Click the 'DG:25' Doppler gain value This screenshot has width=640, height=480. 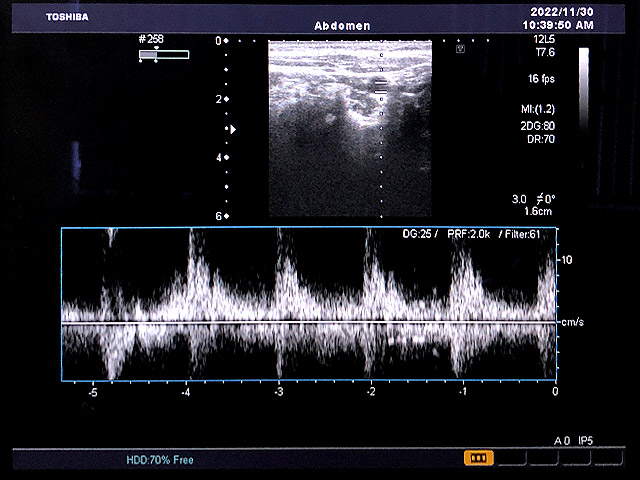(x=418, y=234)
